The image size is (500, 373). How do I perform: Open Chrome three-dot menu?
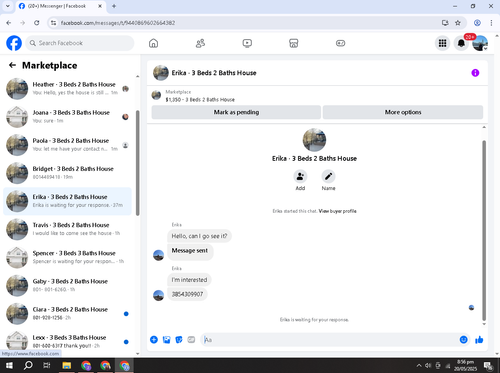491,23
